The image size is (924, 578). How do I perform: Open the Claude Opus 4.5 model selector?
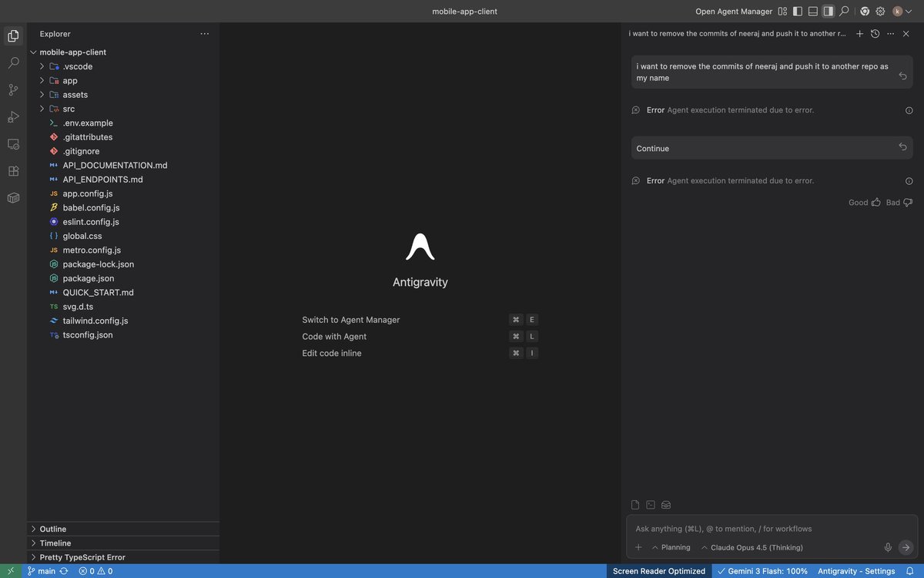pyautogui.click(x=752, y=547)
